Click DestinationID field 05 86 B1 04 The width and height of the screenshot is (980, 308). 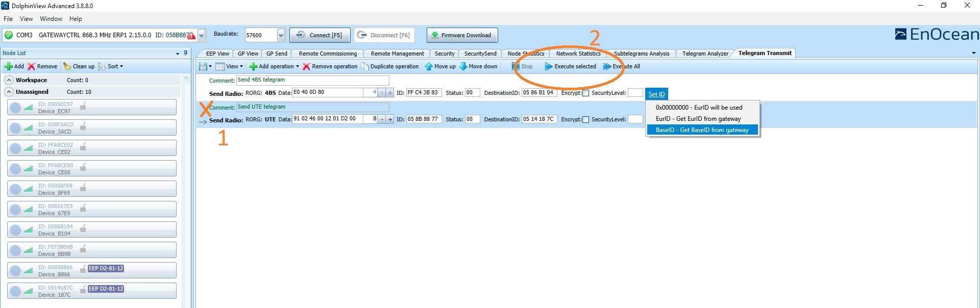click(x=538, y=93)
